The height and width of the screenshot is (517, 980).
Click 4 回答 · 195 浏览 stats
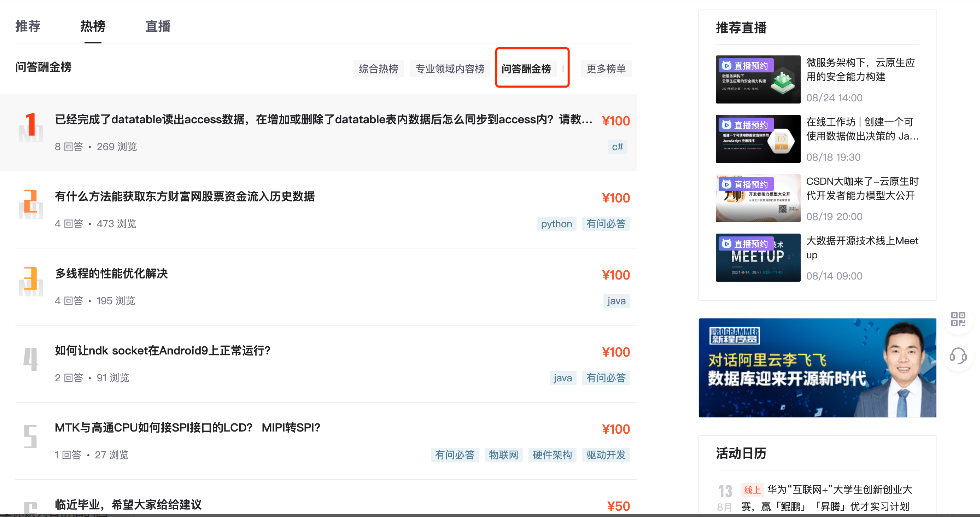(x=95, y=300)
